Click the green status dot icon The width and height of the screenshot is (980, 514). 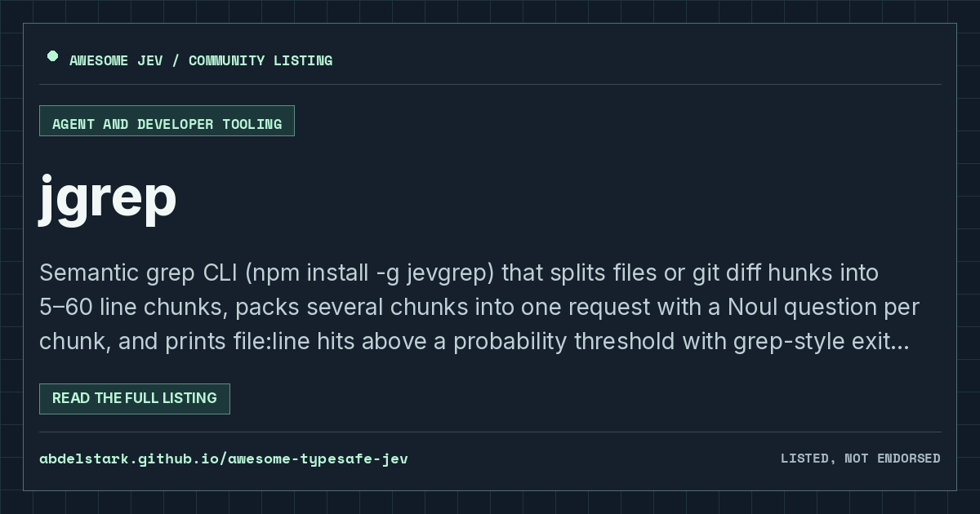click(52, 56)
